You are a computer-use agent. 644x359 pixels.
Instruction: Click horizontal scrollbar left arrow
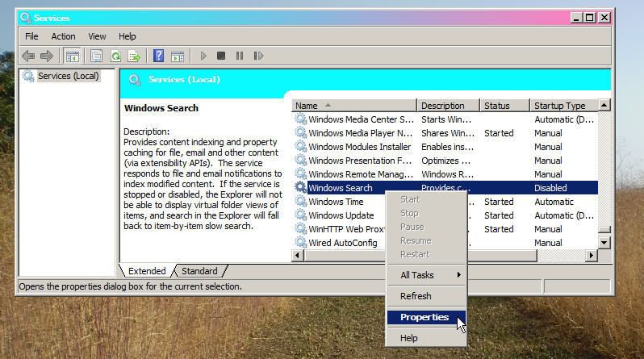coord(298,256)
